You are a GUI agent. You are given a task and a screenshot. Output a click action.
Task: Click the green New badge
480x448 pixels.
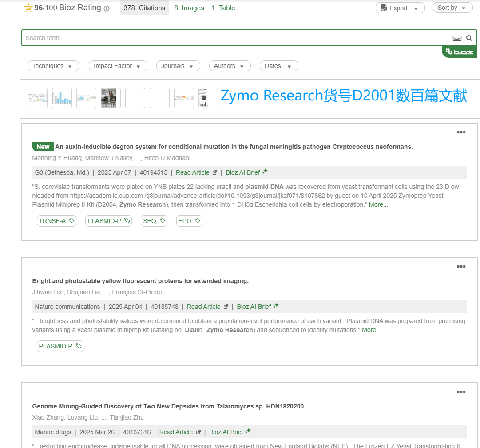[43, 147]
